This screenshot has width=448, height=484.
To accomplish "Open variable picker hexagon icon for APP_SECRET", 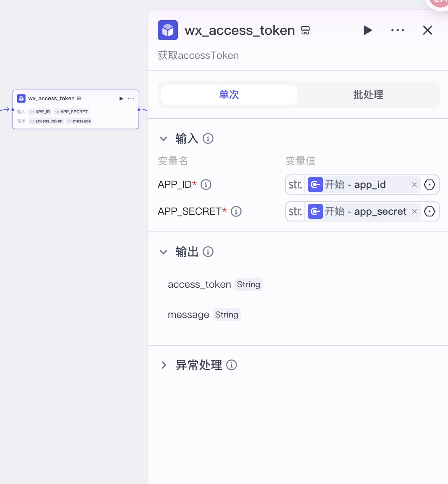I will [430, 211].
